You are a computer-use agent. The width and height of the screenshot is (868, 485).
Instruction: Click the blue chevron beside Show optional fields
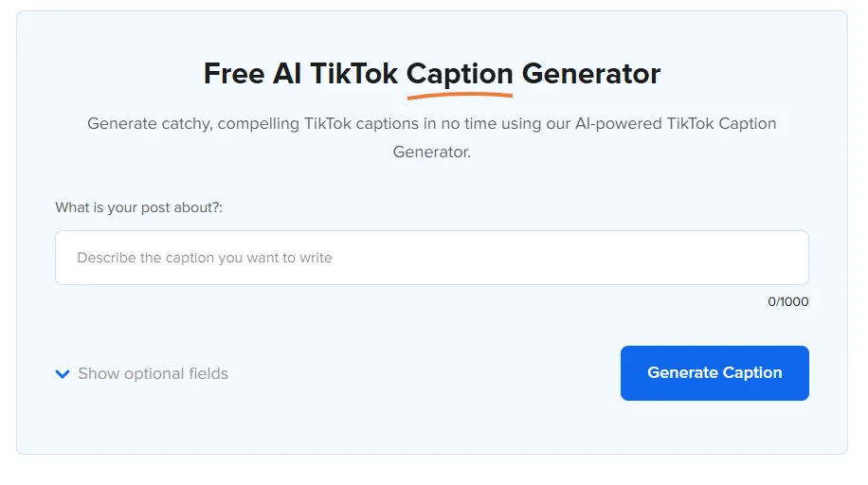(63, 374)
